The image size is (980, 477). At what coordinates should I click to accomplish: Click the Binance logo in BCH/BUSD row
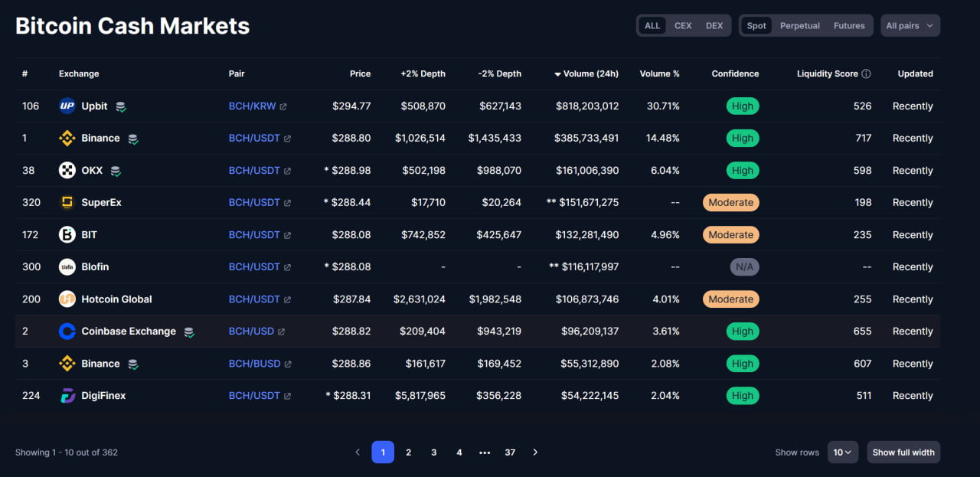(67, 364)
